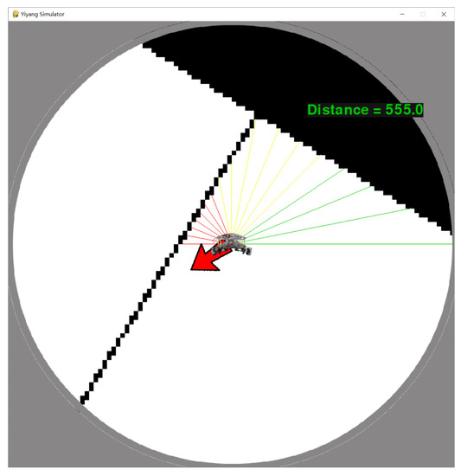461x476 pixels.
Task: Click the Distance = 555.0 readout
Action: point(365,110)
